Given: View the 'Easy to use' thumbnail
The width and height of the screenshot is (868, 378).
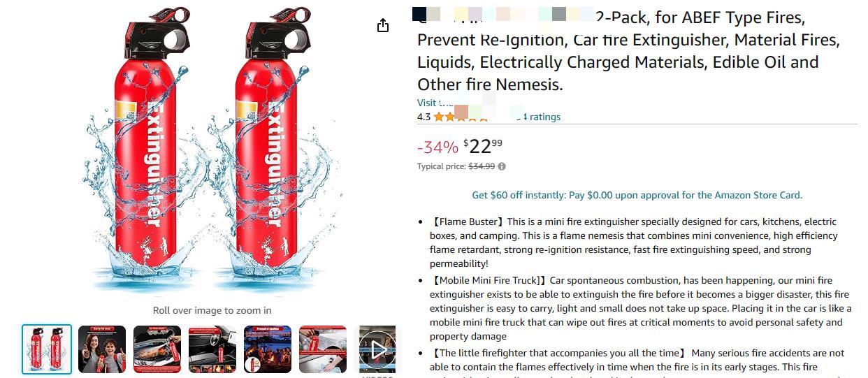Looking at the screenshot, I should pyautogui.click(x=102, y=349).
